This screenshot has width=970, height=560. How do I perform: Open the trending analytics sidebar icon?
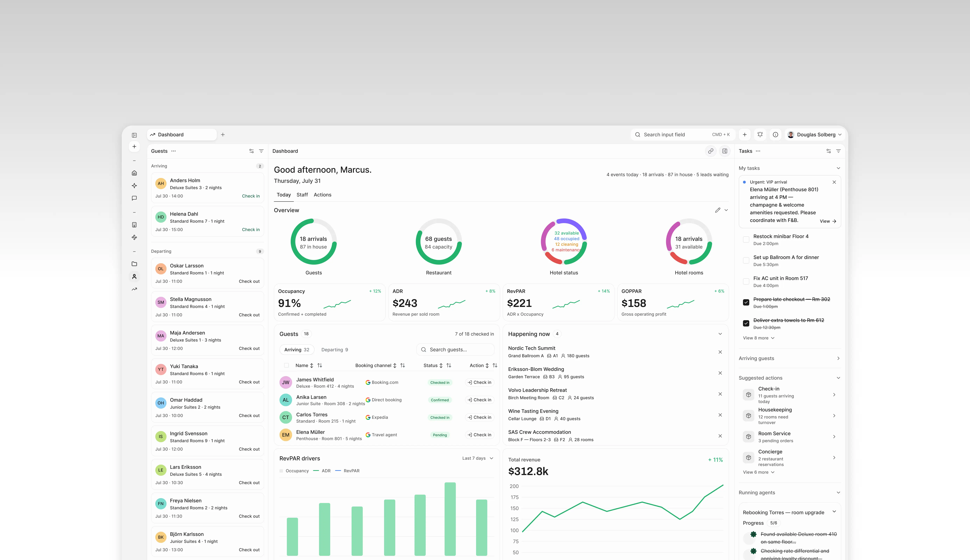pyautogui.click(x=134, y=289)
